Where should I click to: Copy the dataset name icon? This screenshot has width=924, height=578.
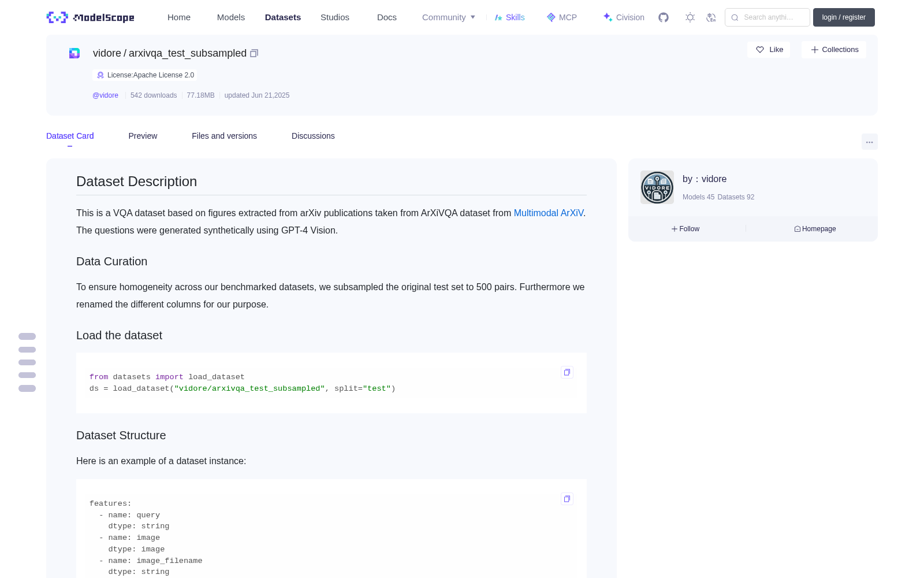(254, 53)
